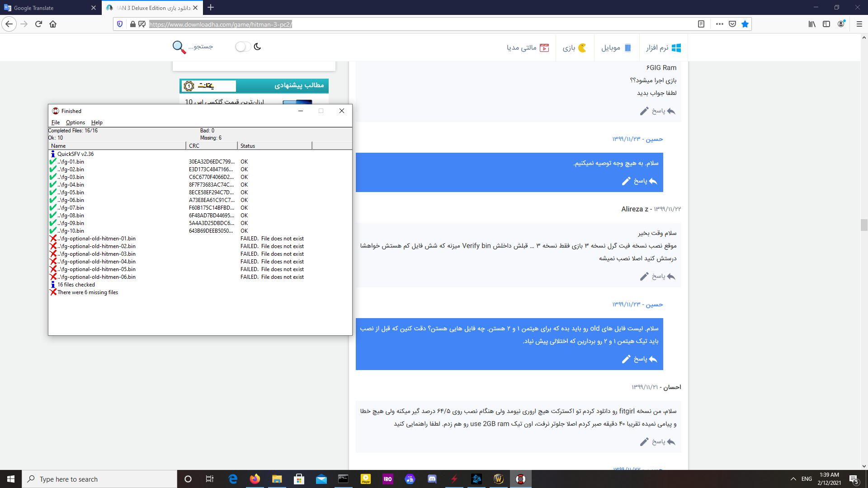The width and height of the screenshot is (868, 488).
Task: Open موبایل mobile menu
Action: tap(616, 48)
